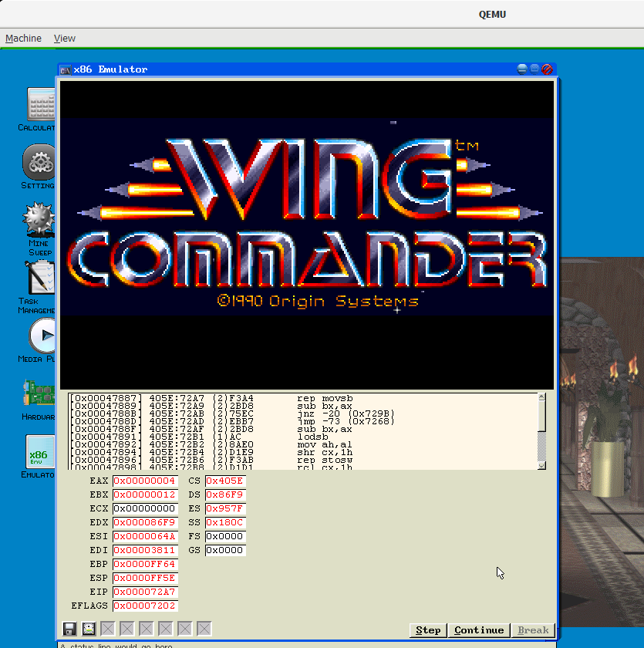Viewport: 644px width, 648px height.
Task: Click the Continue button
Action: 479,630
